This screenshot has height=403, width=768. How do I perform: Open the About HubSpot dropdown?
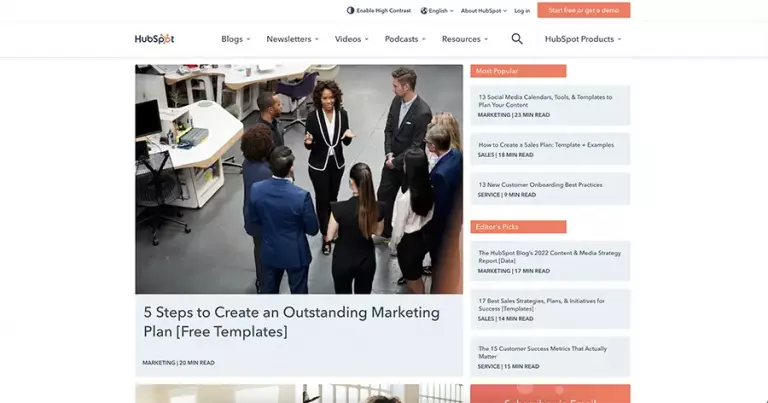(x=483, y=10)
